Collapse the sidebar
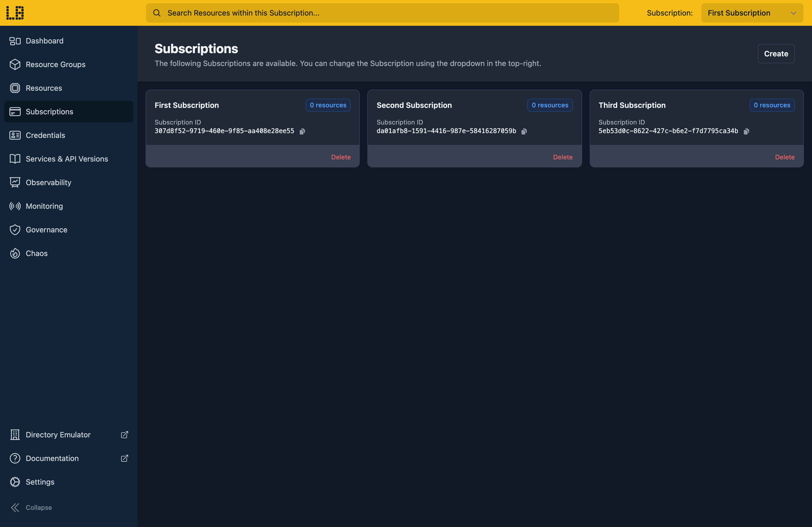The height and width of the screenshot is (527, 812). 31,508
